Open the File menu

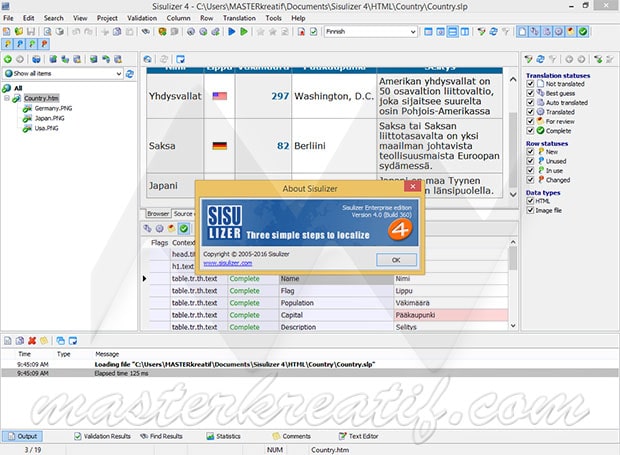[8, 18]
